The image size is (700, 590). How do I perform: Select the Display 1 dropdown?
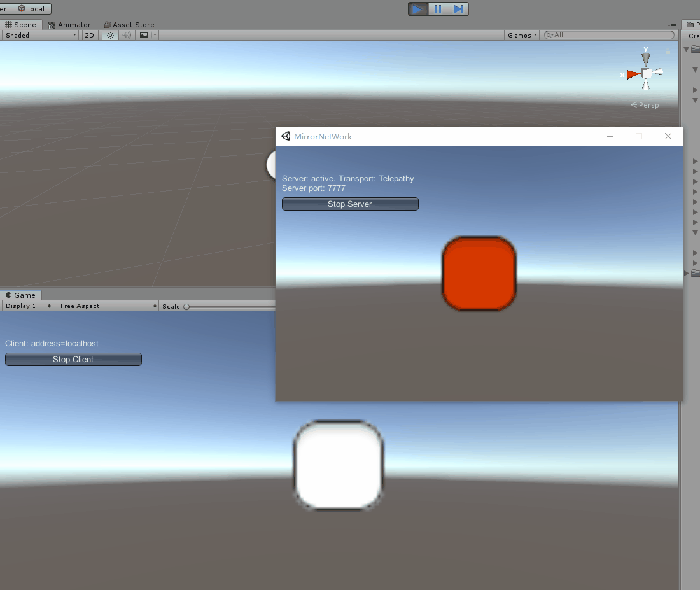28,306
